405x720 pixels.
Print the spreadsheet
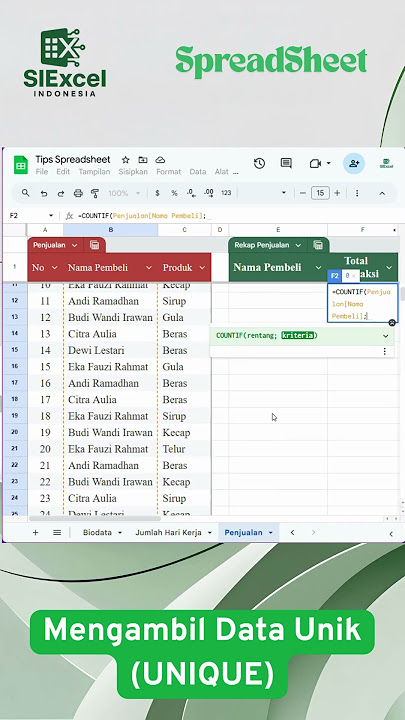pos(78,193)
